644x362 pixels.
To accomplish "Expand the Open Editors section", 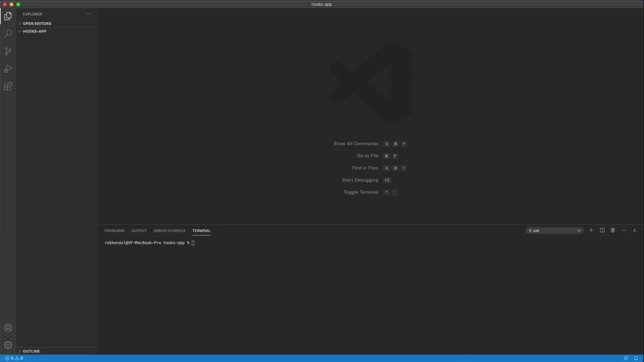I will pos(37,23).
